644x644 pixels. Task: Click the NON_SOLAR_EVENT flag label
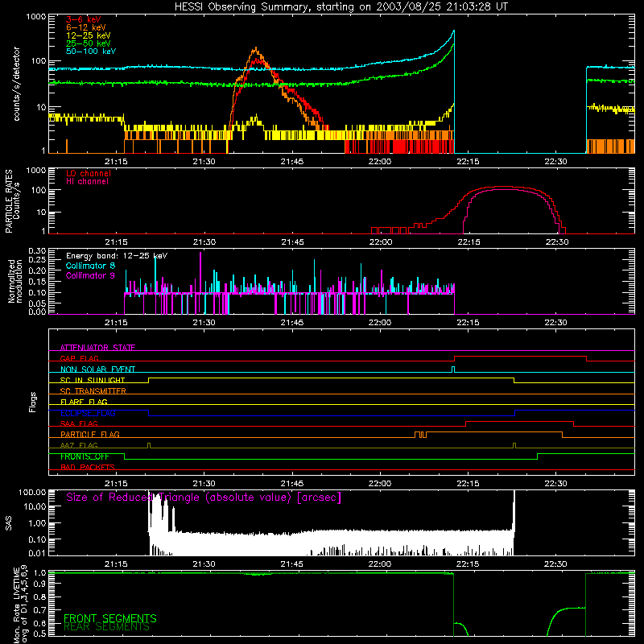(97, 369)
